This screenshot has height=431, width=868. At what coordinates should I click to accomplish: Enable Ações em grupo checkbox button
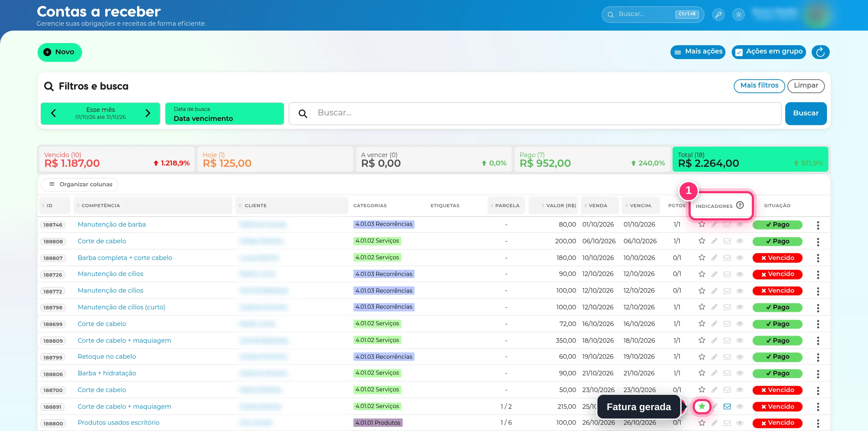tap(769, 52)
